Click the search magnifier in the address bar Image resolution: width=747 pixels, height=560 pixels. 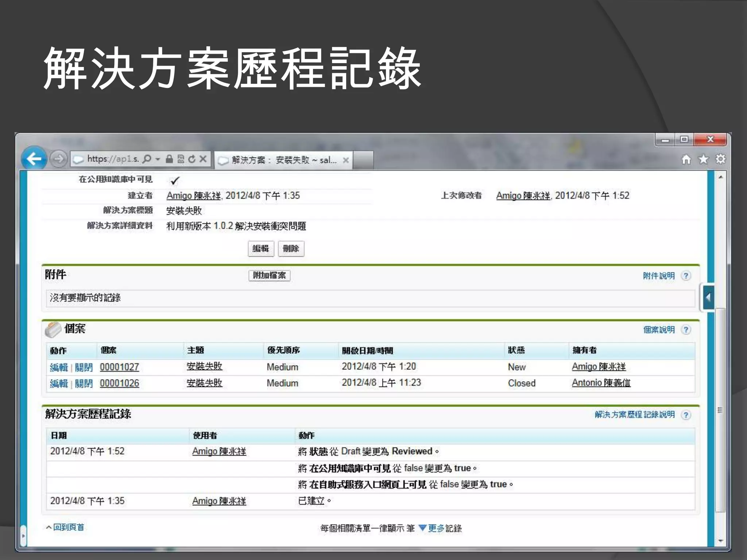point(147,159)
